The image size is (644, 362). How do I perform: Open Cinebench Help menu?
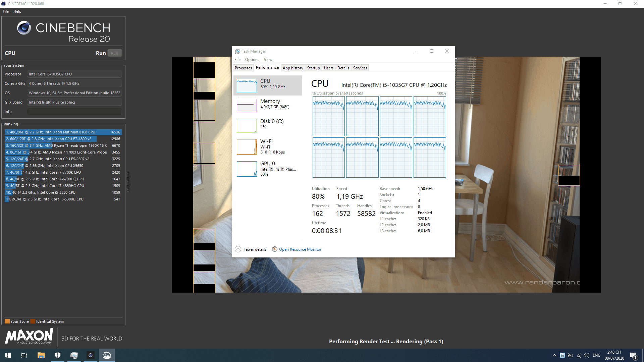pyautogui.click(x=17, y=11)
